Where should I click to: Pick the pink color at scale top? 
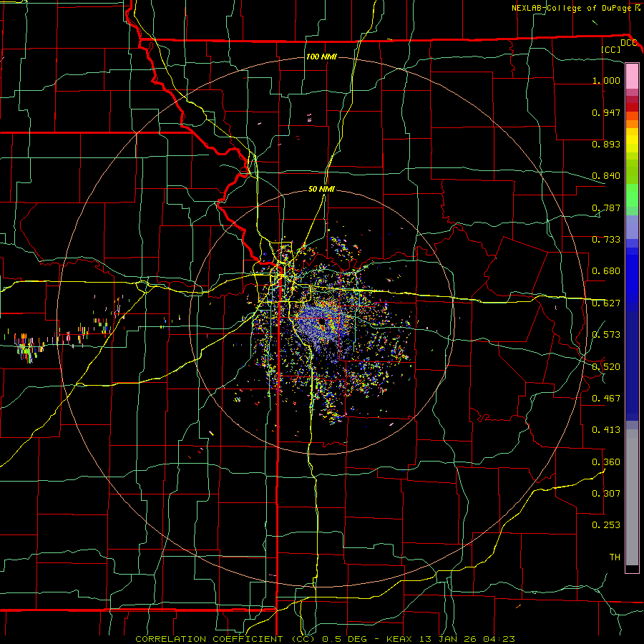[632, 76]
